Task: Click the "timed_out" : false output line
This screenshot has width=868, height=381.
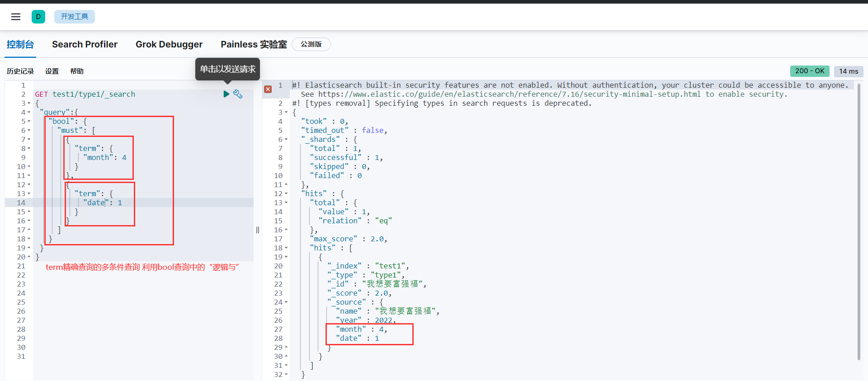Action: point(344,130)
